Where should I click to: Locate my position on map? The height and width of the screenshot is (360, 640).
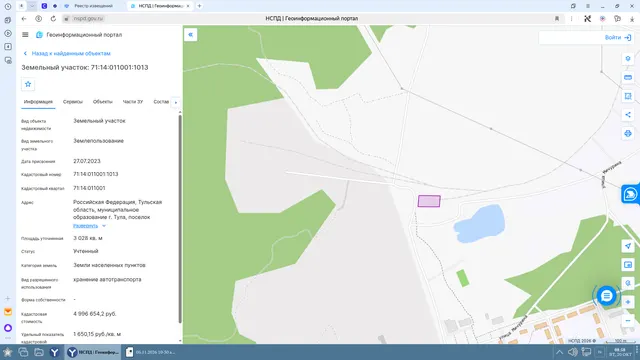pyautogui.click(x=628, y=246)
